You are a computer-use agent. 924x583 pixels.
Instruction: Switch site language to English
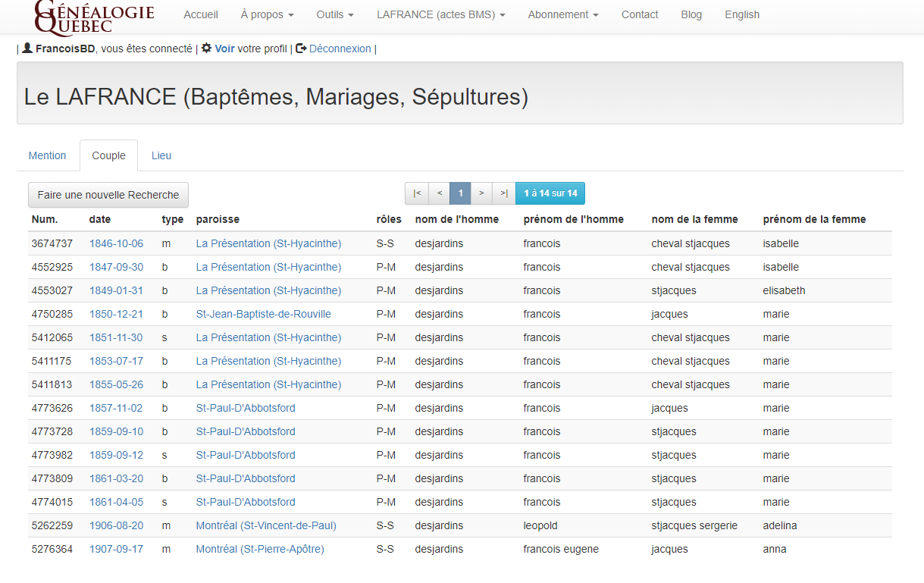coord(742,14)
